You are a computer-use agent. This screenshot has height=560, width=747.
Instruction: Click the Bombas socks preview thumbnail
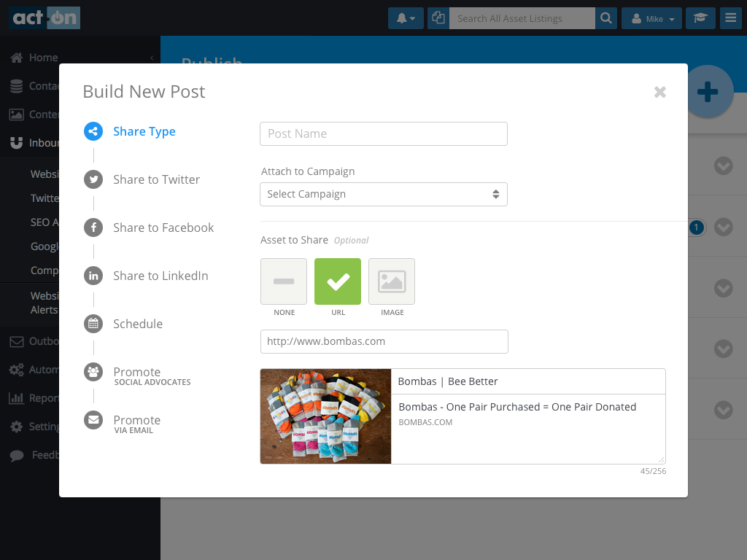pos(326,416)
